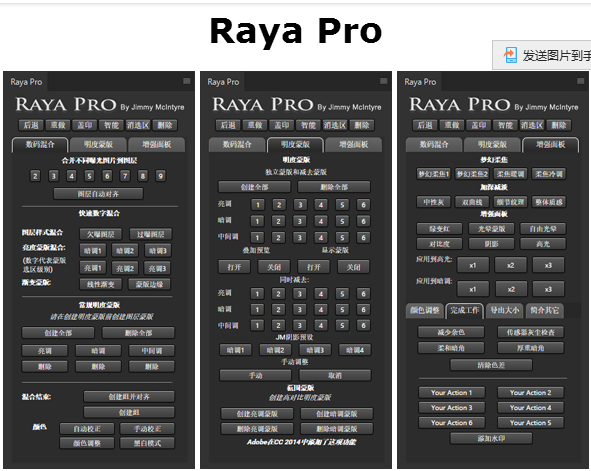Screen dimensions: 591x471
Task: Click the 清除色差 button
Action: 491,365
